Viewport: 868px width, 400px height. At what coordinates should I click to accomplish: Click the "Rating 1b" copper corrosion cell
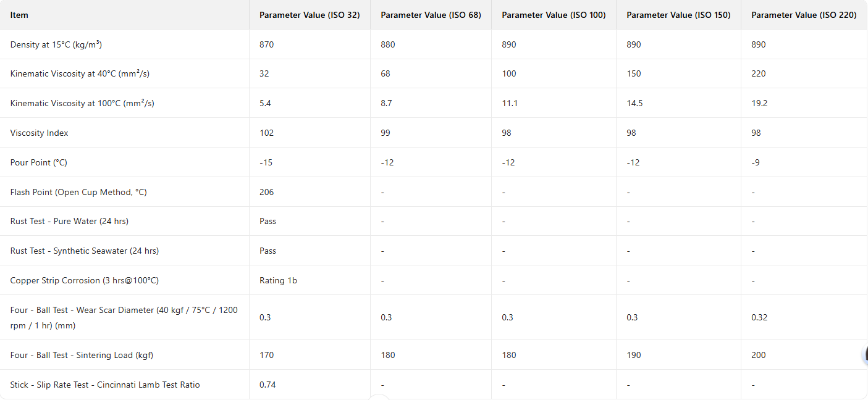278,280
